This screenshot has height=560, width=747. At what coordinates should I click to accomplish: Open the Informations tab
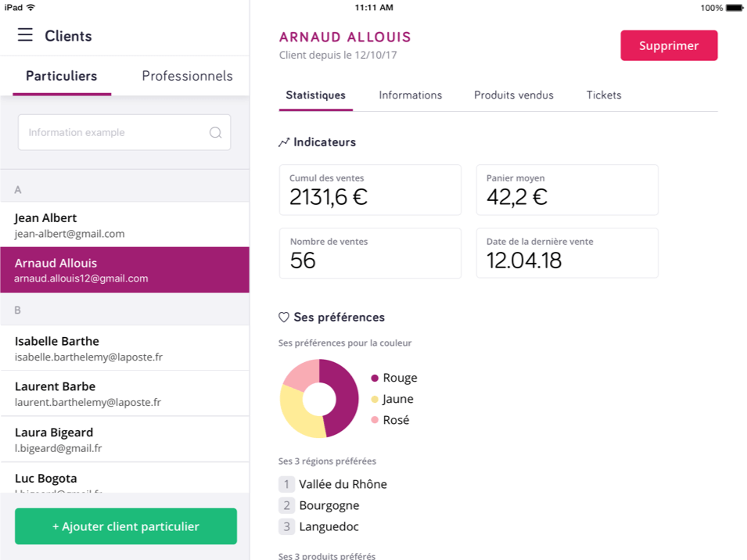410,95
